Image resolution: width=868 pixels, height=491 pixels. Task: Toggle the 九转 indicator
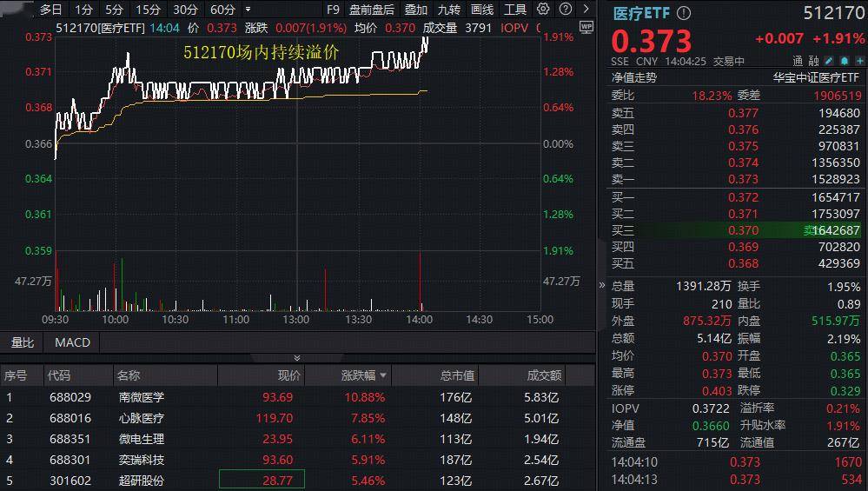point(449,10)
